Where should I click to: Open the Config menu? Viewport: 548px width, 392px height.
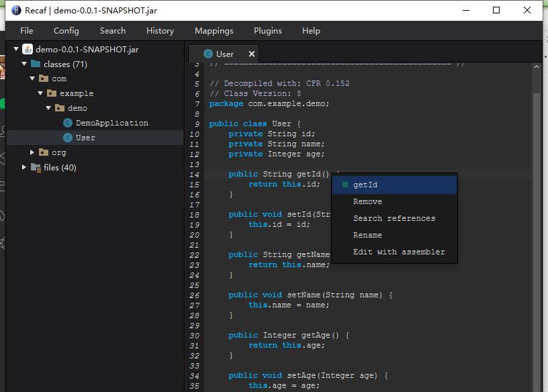pyautogui.click(x=66, y=31)
